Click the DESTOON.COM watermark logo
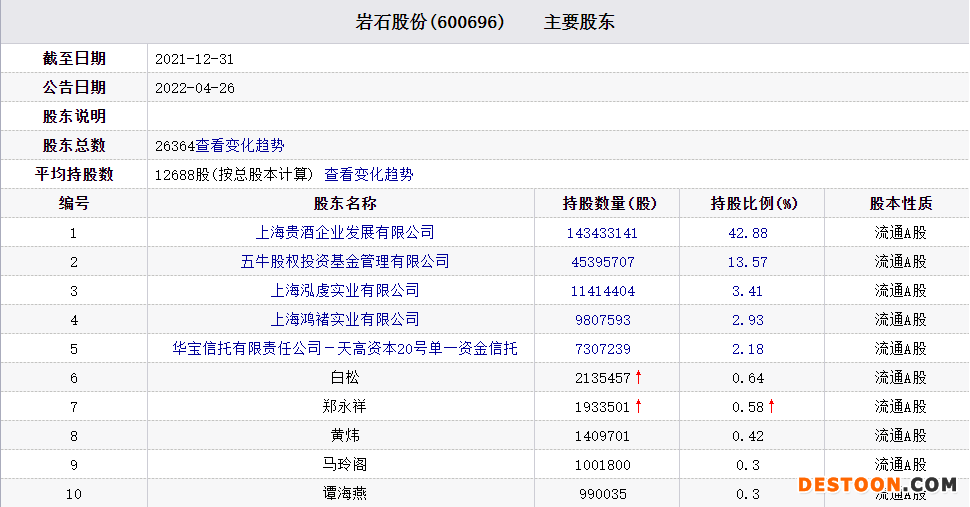This screenshot has height=507, width=970. point(877,485)
